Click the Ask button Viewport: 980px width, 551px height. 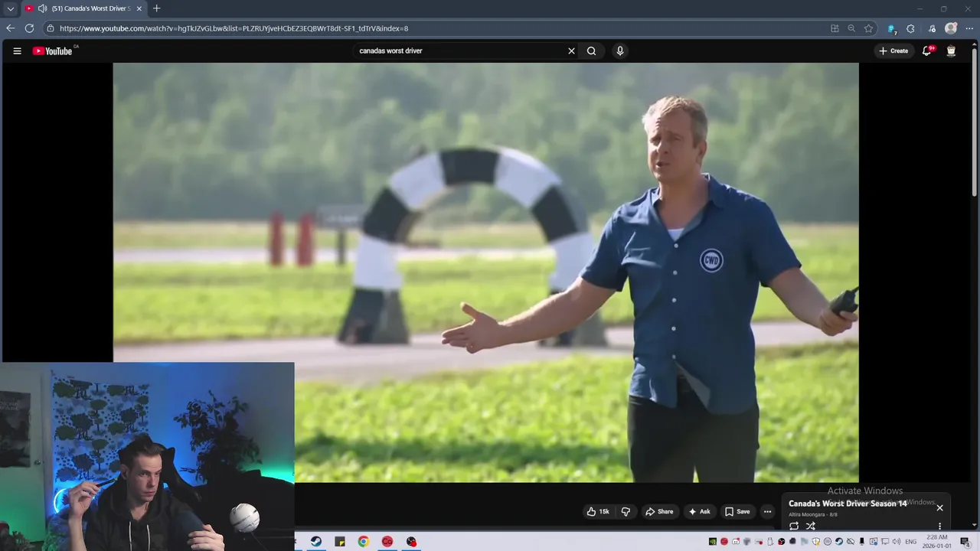coord(699,511)
